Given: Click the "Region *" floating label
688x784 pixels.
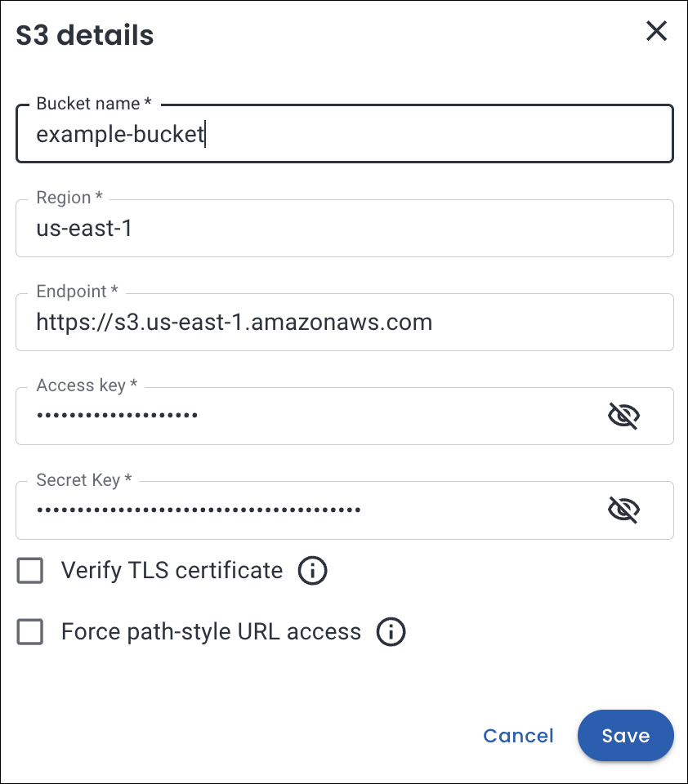Looking at the screenshot, I should point(69,198).
